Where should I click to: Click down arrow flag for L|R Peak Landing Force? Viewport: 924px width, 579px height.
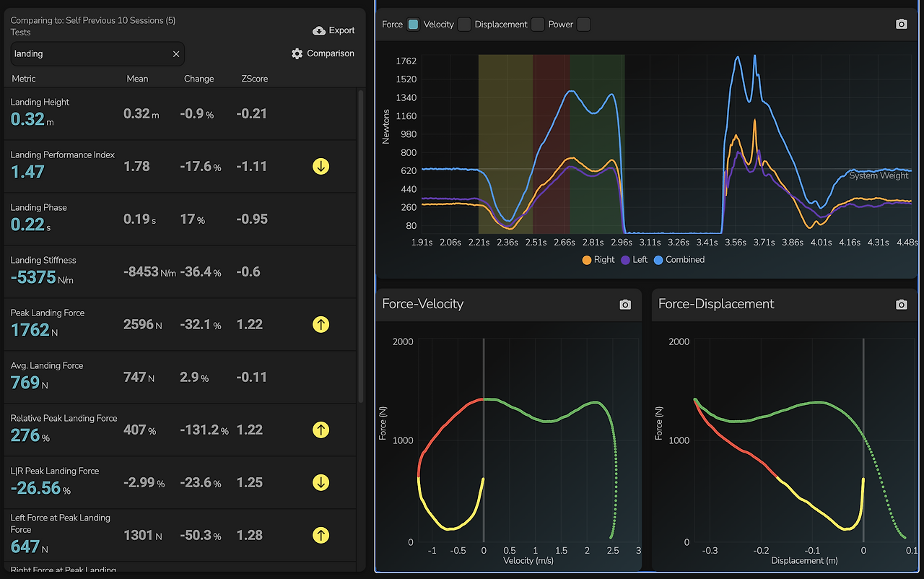click(321, 482)
